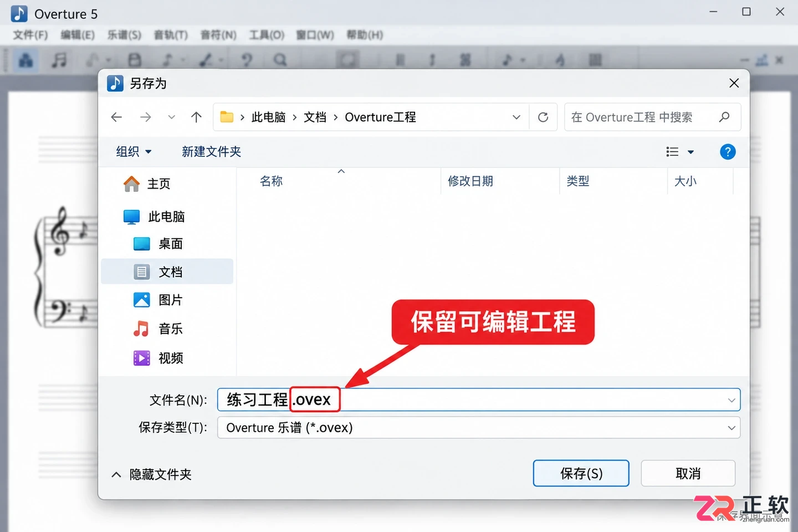Expand the view options arrow
Image resolution: width=798 pixels, height=532 pixels.
tap(690, 152)
